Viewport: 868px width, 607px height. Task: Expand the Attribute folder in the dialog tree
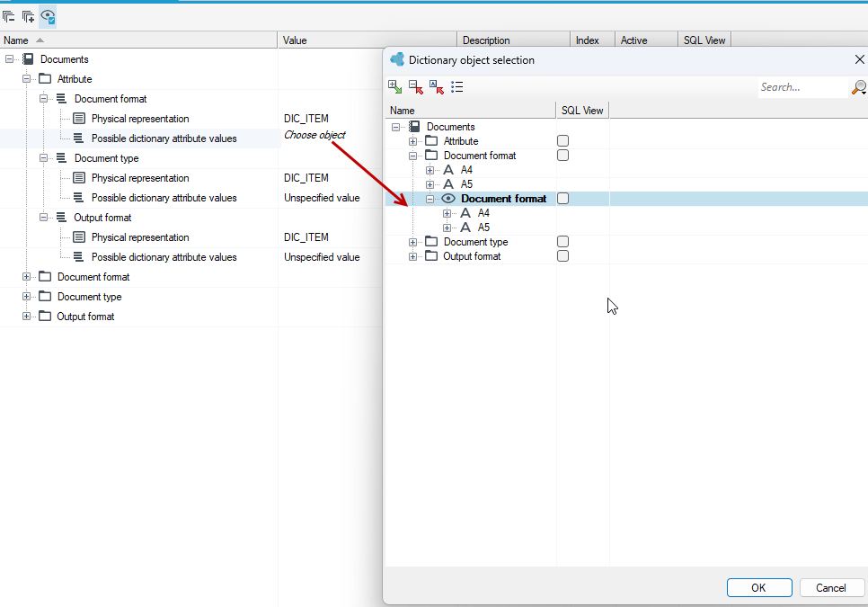click(x=413, y=142)
